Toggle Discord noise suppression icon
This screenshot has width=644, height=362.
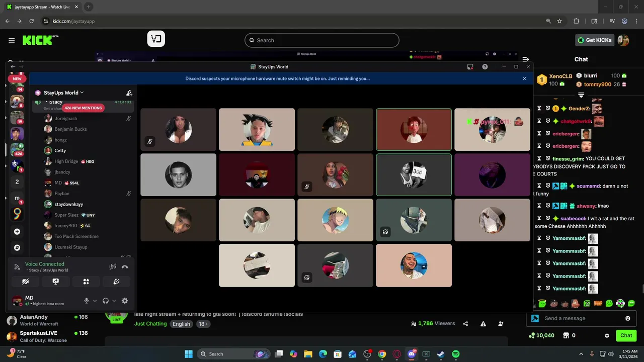coord(113,267)
